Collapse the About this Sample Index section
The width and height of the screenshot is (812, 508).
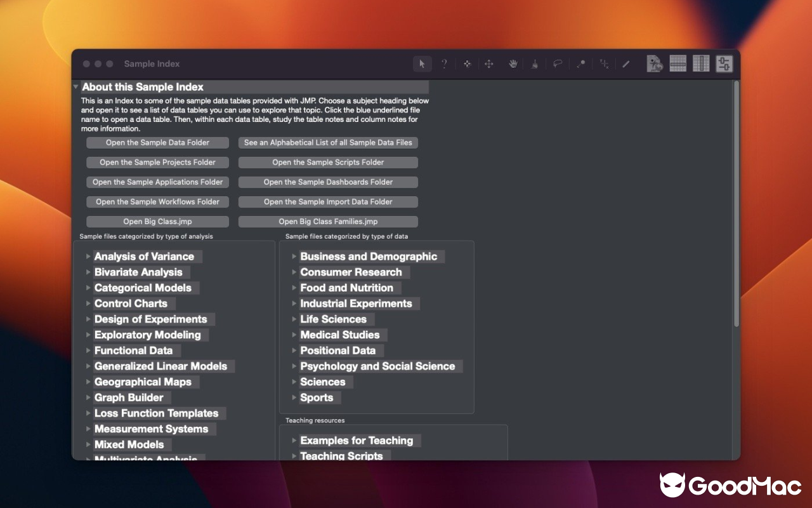click(75, 86)
